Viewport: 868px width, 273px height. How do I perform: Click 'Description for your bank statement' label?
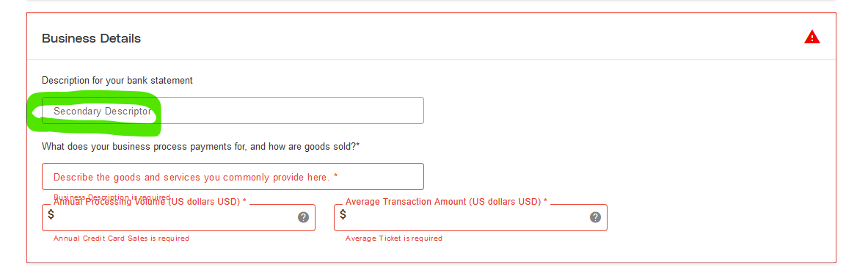pyautogui.click(x=117, y=80)
